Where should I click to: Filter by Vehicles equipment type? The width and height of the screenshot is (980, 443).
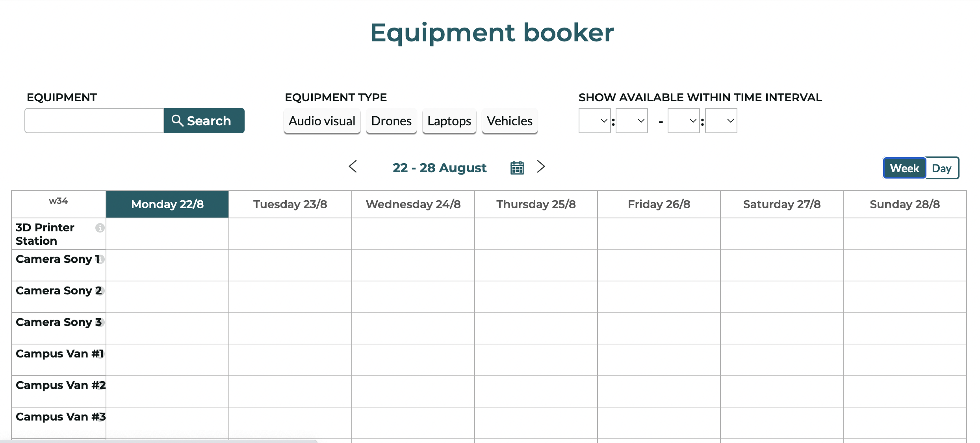pos(510,121)
